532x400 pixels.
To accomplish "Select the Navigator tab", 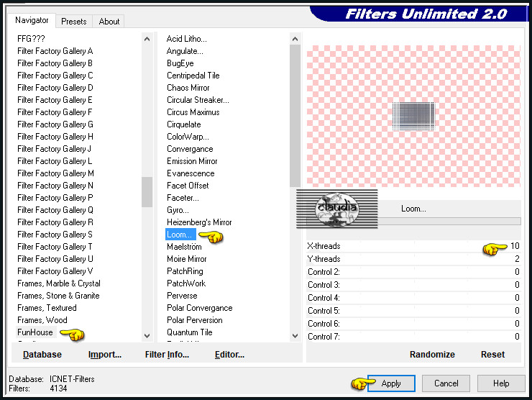I will pos(32,20).
